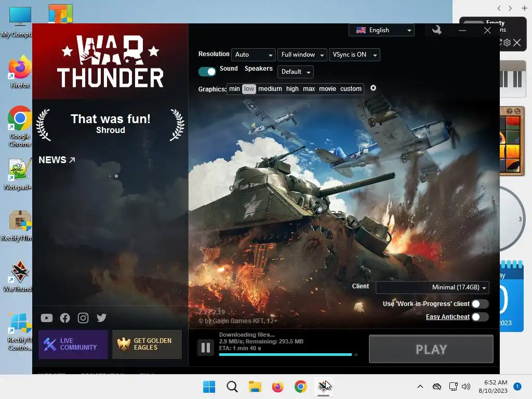Viewport: 532px width, 399px height.
Task: Click GET GOLDEN EAGLES button
Action: [x=147, y=344]
